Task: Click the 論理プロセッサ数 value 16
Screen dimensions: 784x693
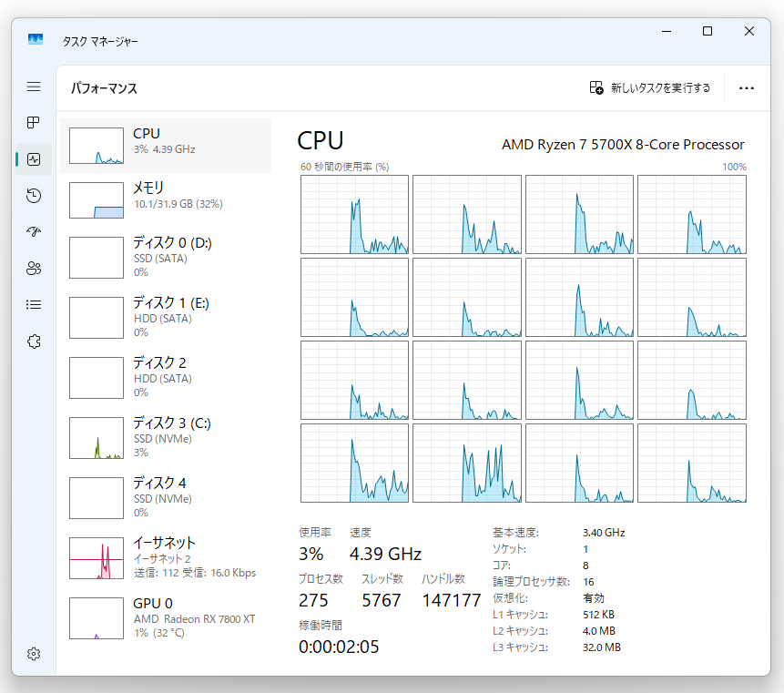Action: click(588, 582)
